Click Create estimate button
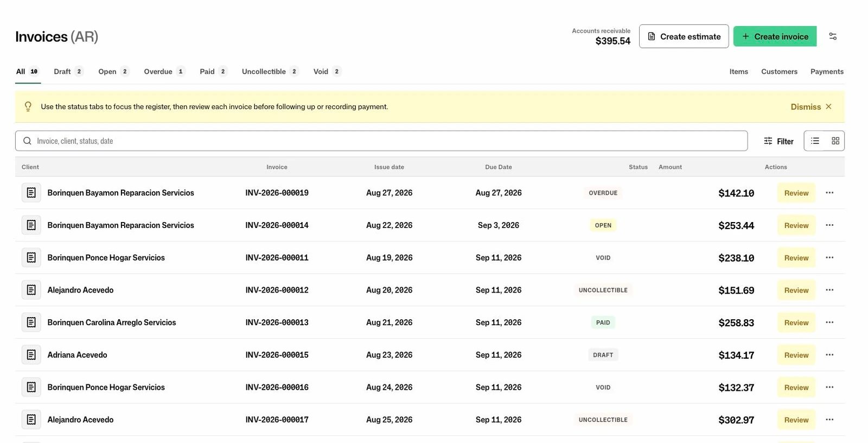 [684, 36]
